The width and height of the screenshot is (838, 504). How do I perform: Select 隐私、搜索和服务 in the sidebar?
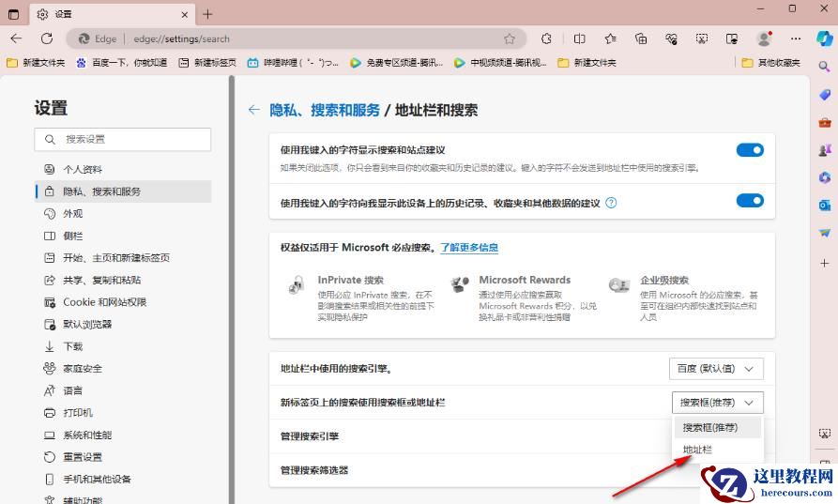click(x=124, y=191)
